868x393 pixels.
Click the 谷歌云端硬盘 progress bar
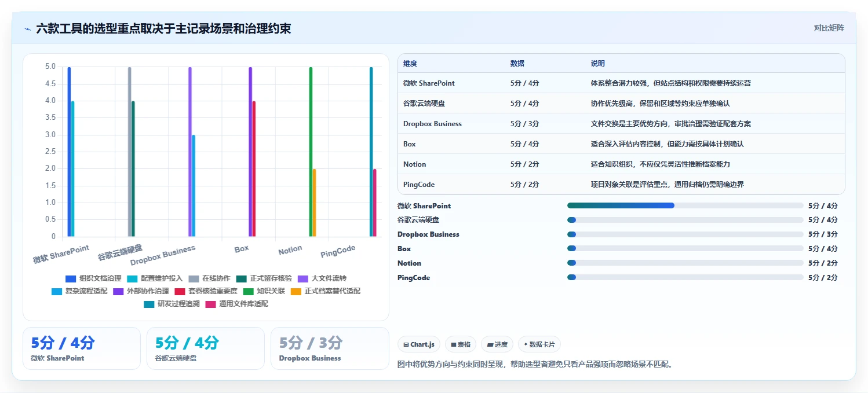(685, 220)
